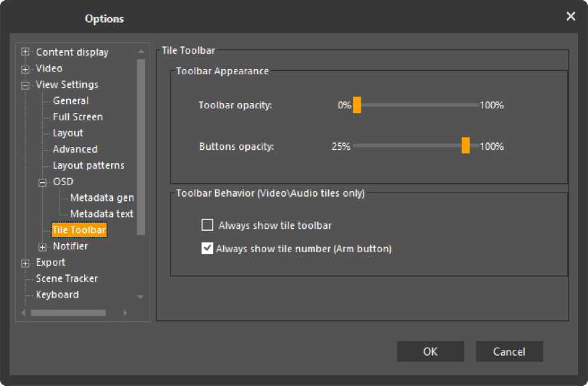Expand the Notifier tree node
This screenshot has height=386, width=588.
43,247
